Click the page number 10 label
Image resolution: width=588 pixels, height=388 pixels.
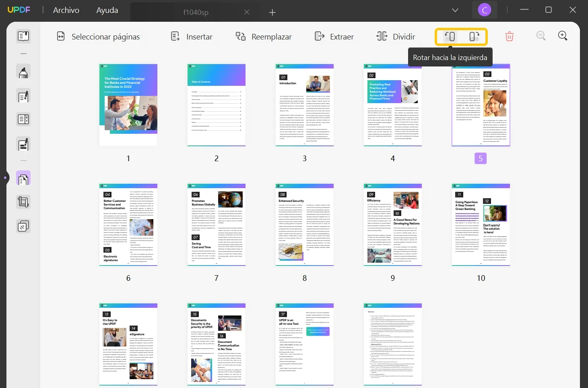click(481, 278)
